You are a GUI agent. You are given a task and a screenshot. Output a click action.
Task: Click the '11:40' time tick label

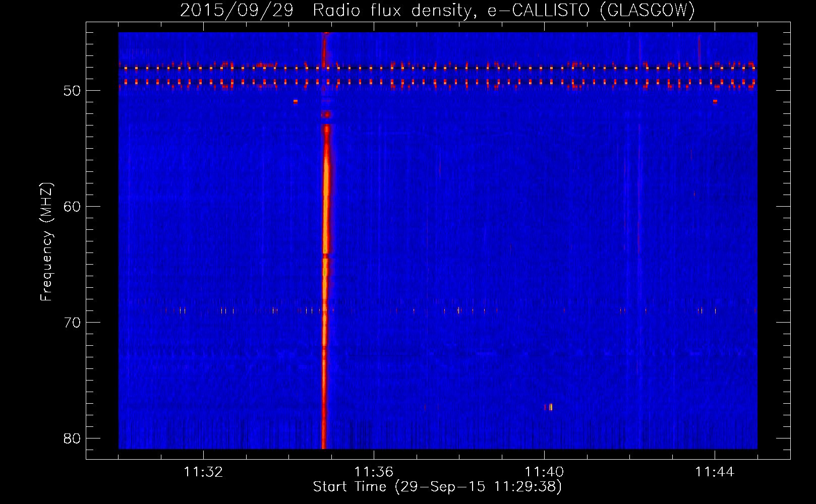coord(544,472)
